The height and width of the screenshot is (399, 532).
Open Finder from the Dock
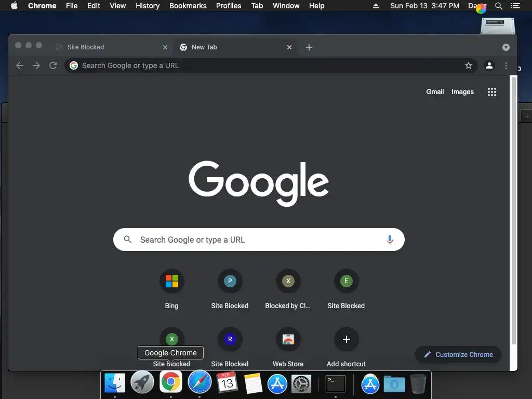(115, 383)
